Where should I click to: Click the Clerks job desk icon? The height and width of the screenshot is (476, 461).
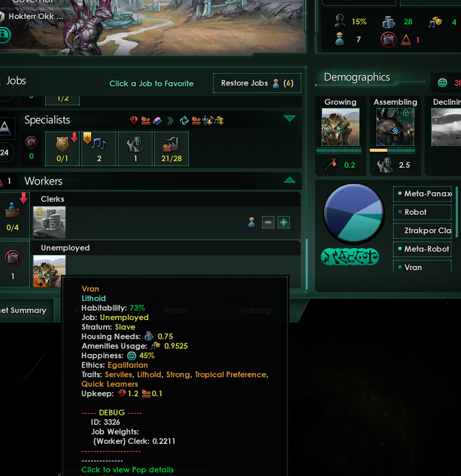(13, 210)
